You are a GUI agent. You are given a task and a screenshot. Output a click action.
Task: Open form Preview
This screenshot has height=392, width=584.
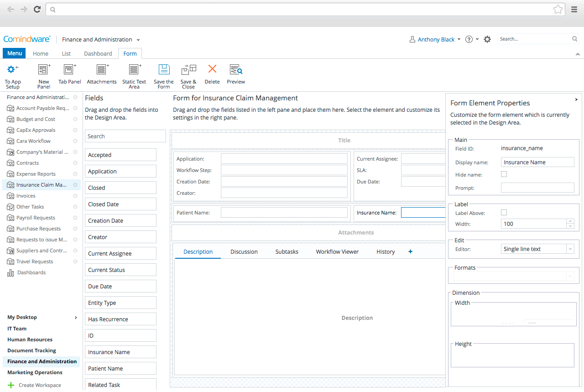click(236, 73)
